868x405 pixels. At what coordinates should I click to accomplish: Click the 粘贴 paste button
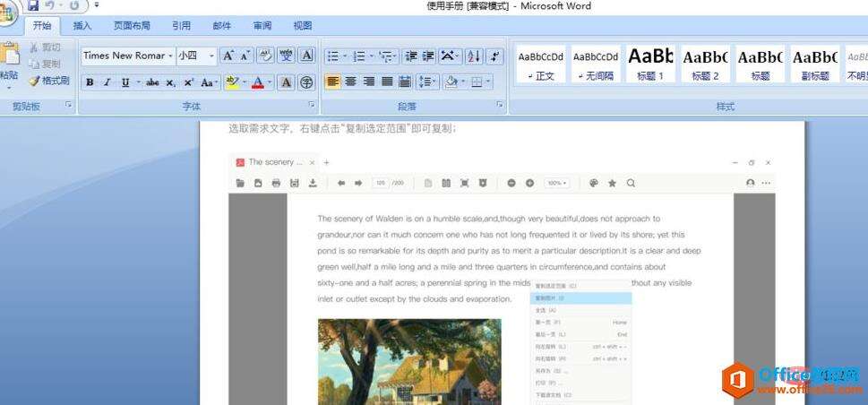pyautogui.click(x=10, y=65)
